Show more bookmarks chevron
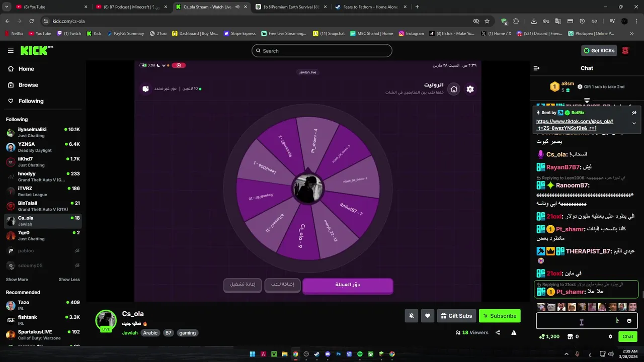Viewport: 644px width, 362px height. tap(632, 34)
